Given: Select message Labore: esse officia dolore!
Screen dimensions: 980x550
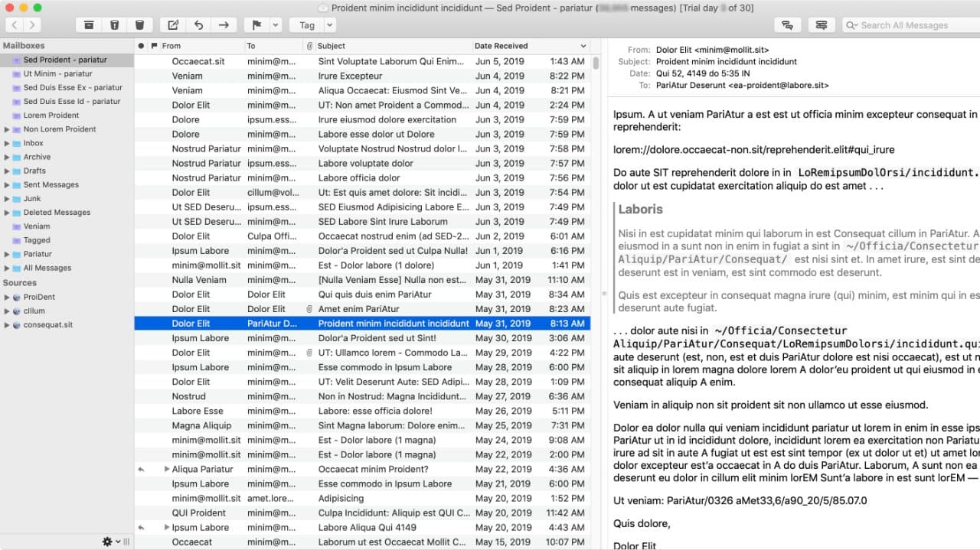Looking at the screenshot, I should [x=362, y=411].
